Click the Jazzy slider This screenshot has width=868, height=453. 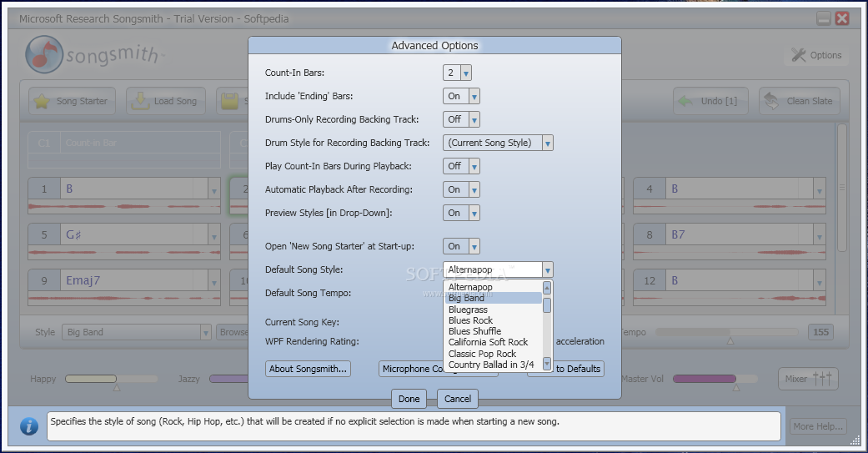pyautogui.click(x=230, y=379)
